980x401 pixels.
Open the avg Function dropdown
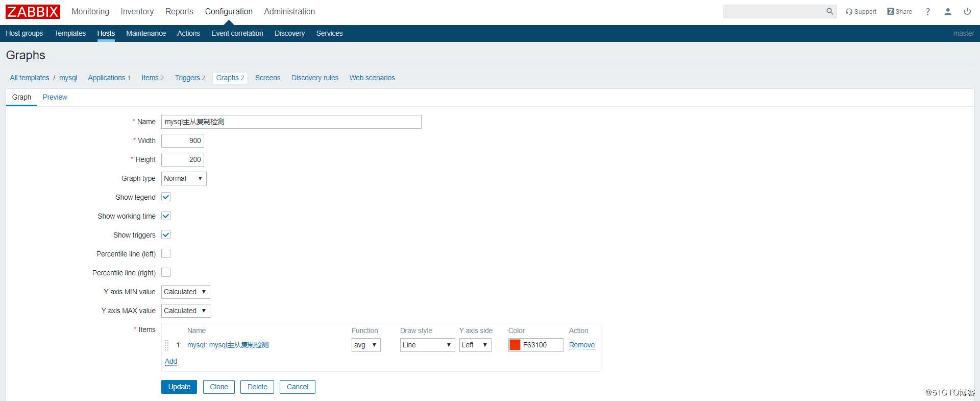366,345
